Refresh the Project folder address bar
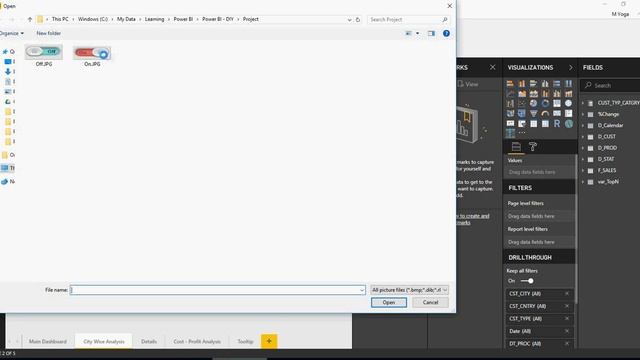This screenshot has width=640, height=360. click(358, 20)
